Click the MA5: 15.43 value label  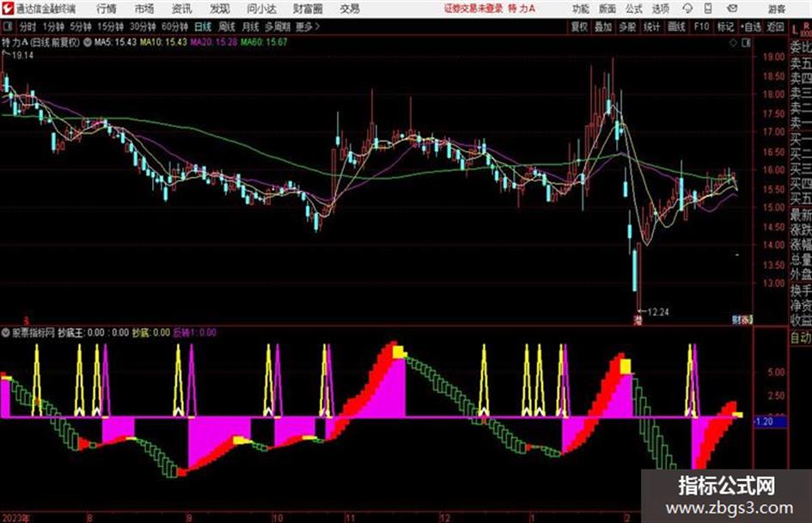click(x=115, y=42)
